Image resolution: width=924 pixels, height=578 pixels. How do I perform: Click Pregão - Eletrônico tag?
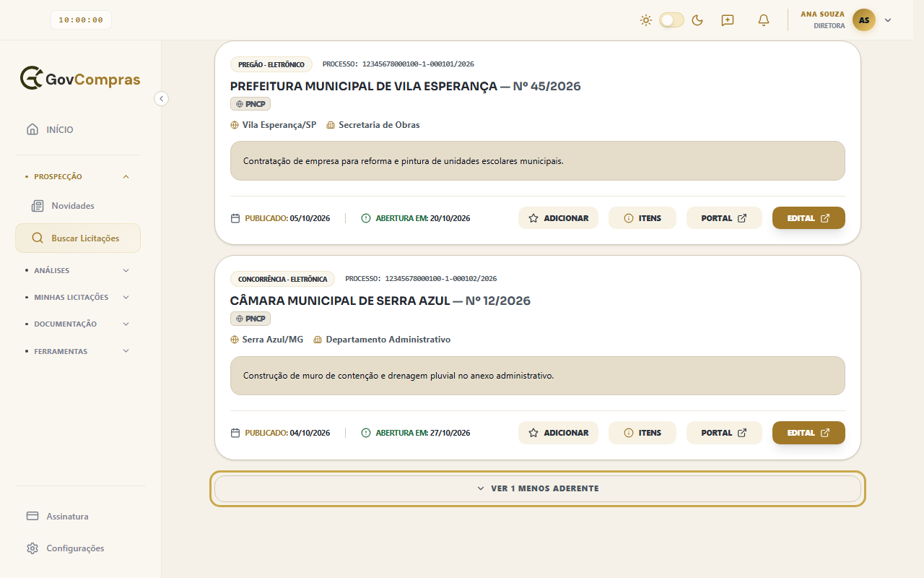[x=271, y=64]
